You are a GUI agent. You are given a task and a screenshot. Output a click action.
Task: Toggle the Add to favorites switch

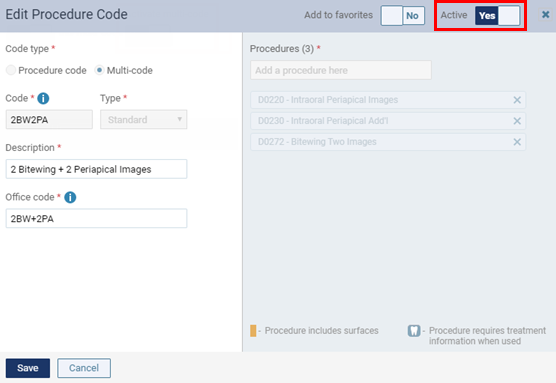[403, 16]
